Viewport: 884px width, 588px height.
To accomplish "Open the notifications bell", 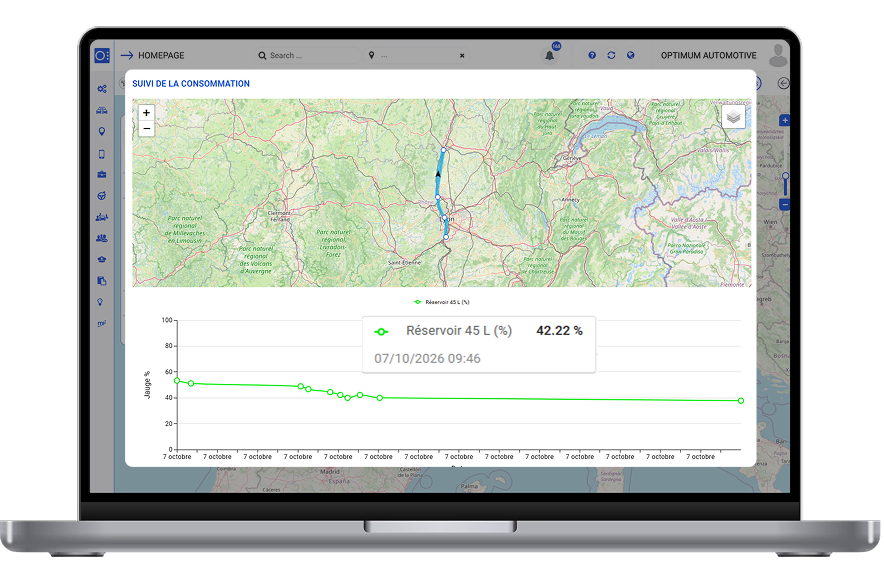I will point(550,55).
